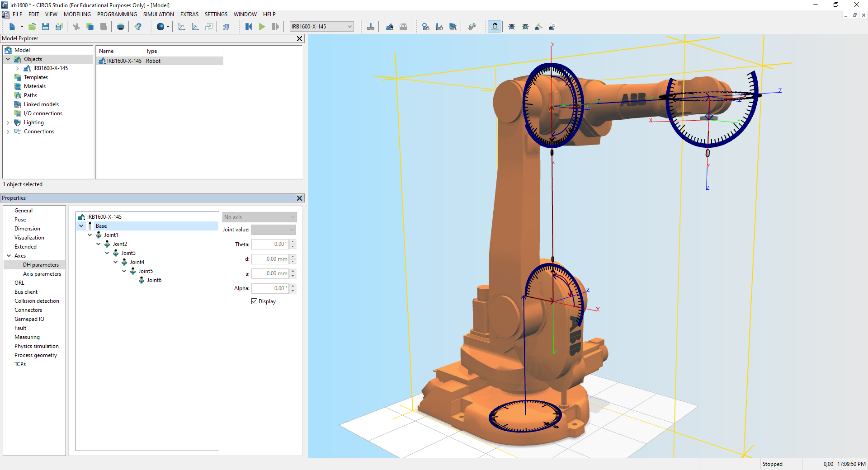Toggle the Display checkbox

tap(254, 301)
